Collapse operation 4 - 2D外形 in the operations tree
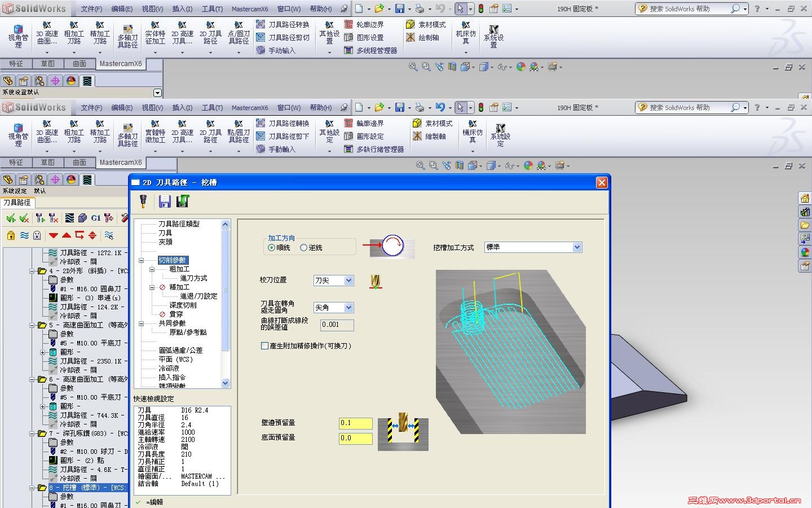The width and height of the screenshot is (812, 508). click(x=33, y=271)
